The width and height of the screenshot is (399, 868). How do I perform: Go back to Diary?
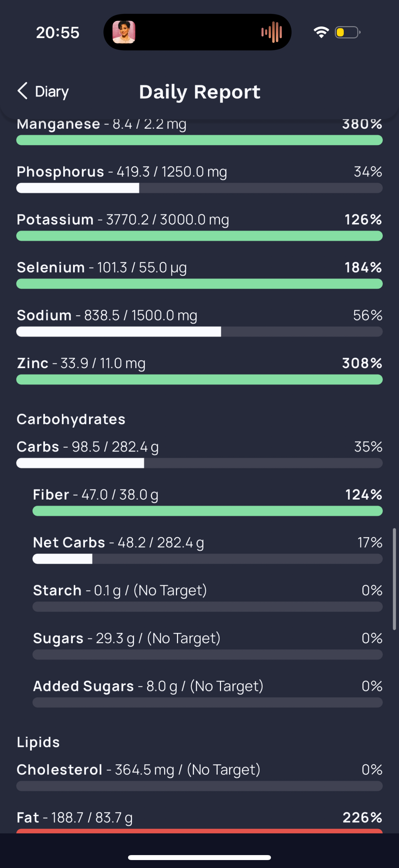(x=43, y=91)
